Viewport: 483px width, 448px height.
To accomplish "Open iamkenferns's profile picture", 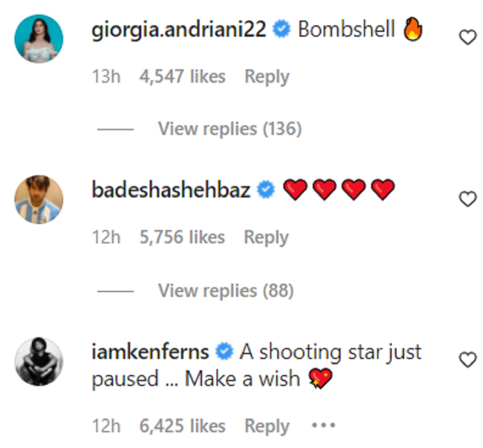I will tap(39, 361).
